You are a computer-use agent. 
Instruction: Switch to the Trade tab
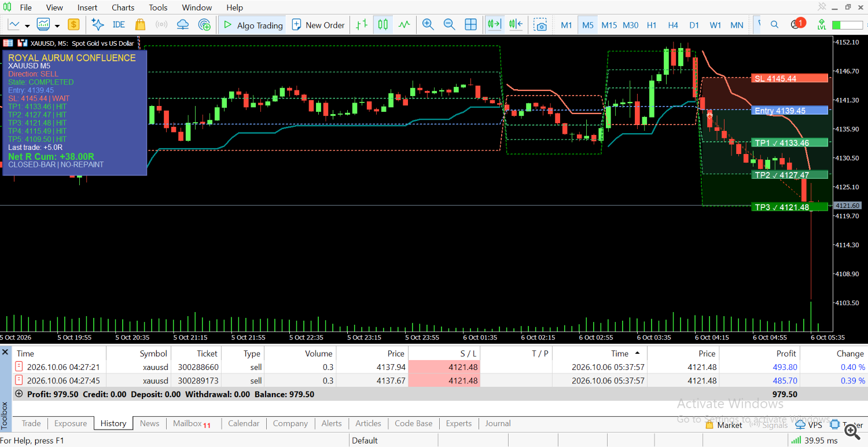(31, 423)
